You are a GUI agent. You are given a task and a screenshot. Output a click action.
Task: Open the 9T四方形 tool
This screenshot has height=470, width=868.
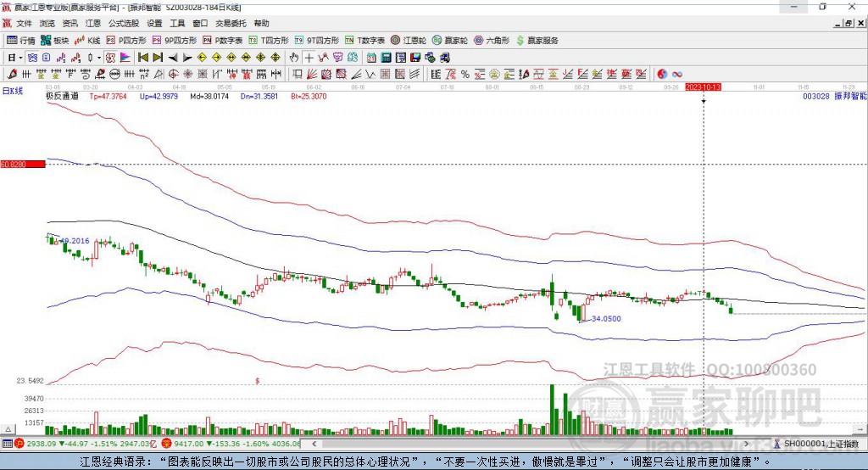click(316, 41)
